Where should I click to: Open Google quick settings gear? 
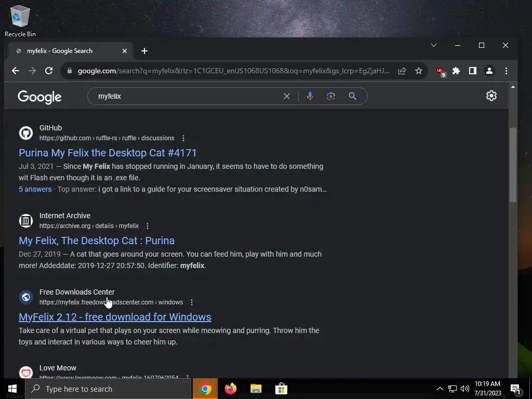pos(491,96)
